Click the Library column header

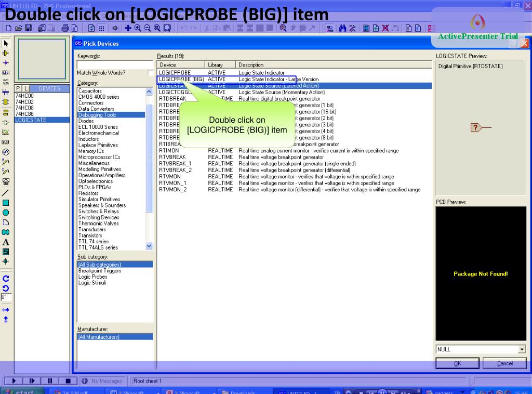point(220,64)
